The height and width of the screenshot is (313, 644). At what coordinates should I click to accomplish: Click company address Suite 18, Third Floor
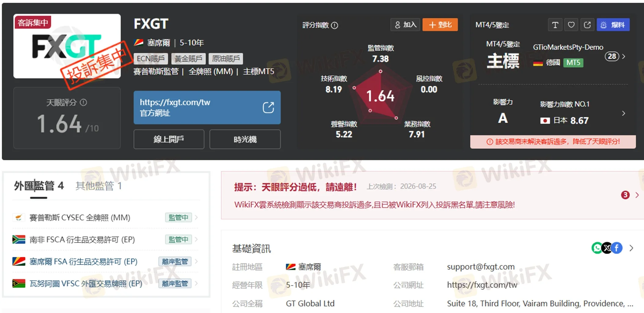coord(540,304)
